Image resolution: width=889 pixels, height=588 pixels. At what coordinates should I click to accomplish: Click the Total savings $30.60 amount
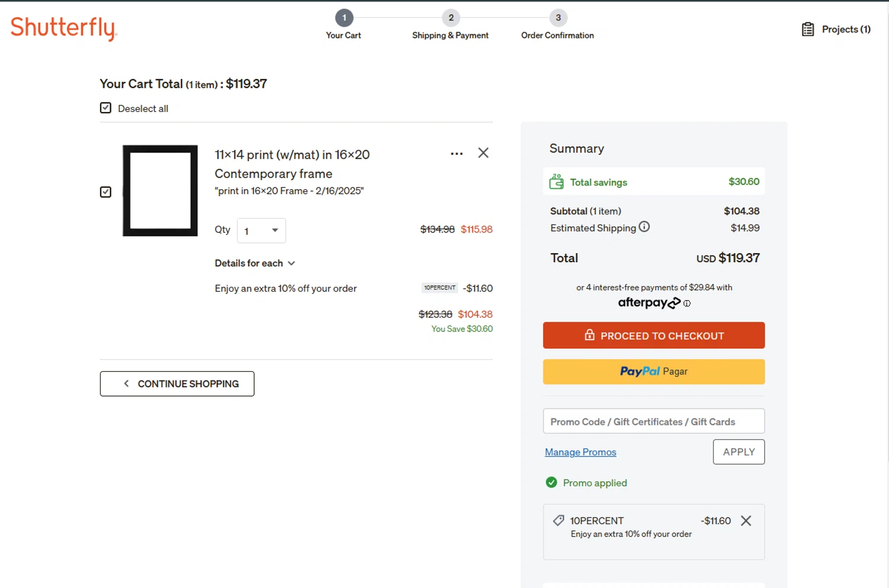pyautogui.click(x=744, y=181)
